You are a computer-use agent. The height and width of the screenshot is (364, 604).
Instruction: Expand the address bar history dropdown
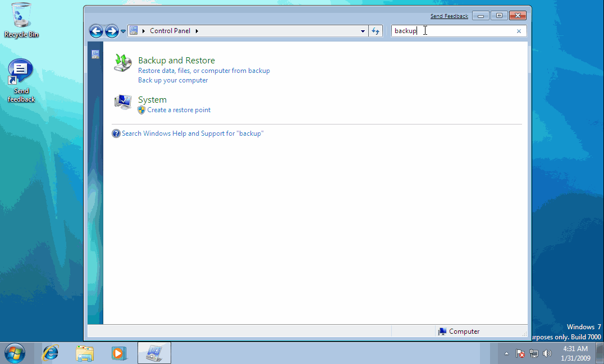[x=363, y=31]
